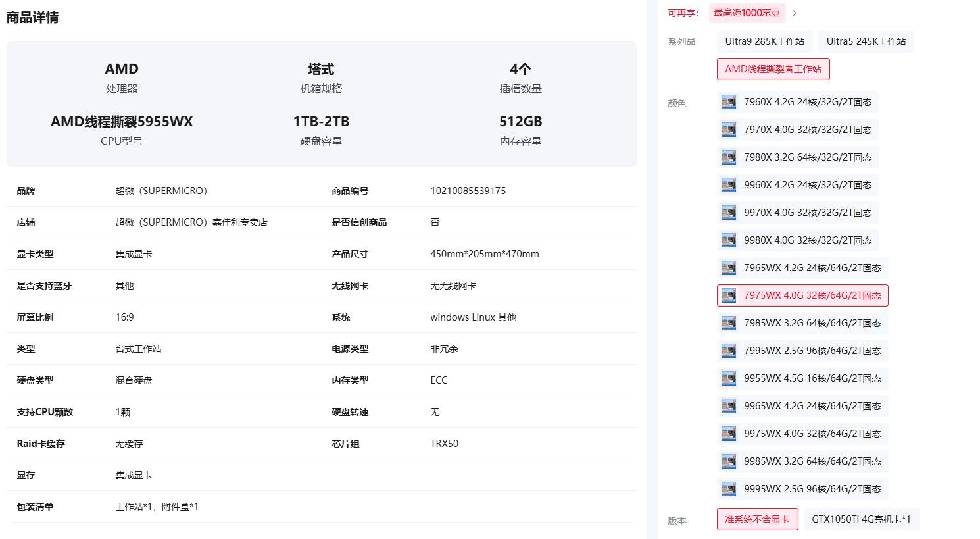Click the 16:9 screen ratio value
This screenshot has height=539, width=980.
point(124,317)
